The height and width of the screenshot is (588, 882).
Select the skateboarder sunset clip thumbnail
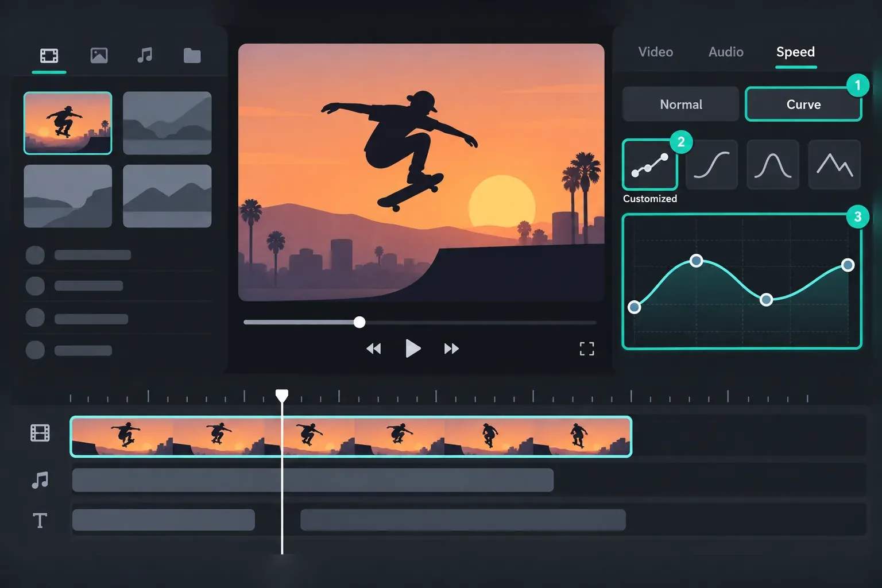click(68, 123)
